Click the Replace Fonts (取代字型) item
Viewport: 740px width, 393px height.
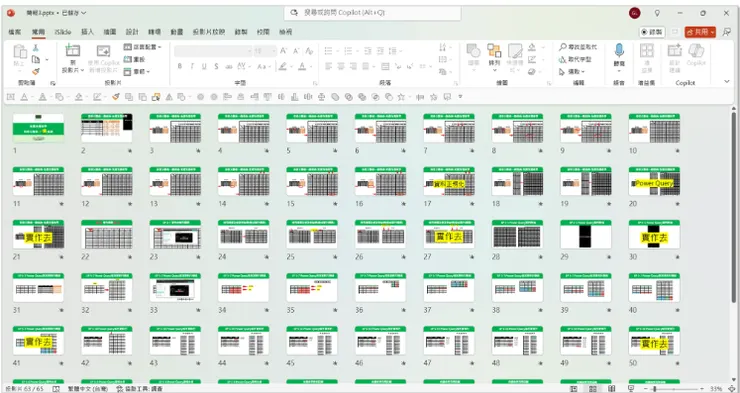[575, 59]
